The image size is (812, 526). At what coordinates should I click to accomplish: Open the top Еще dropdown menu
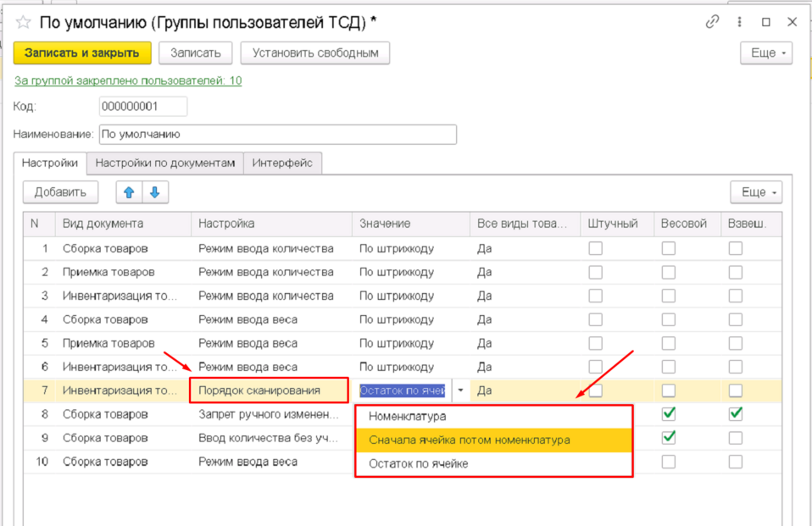[766, 53]
